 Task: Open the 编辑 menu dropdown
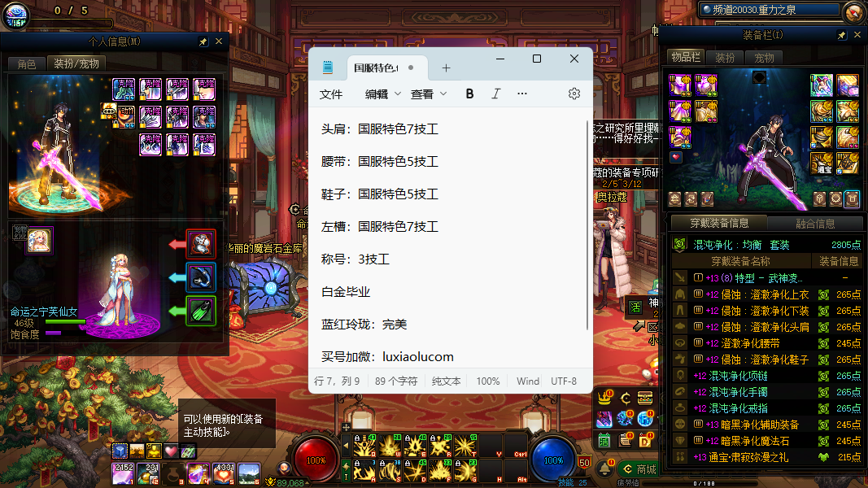(383, 94)
